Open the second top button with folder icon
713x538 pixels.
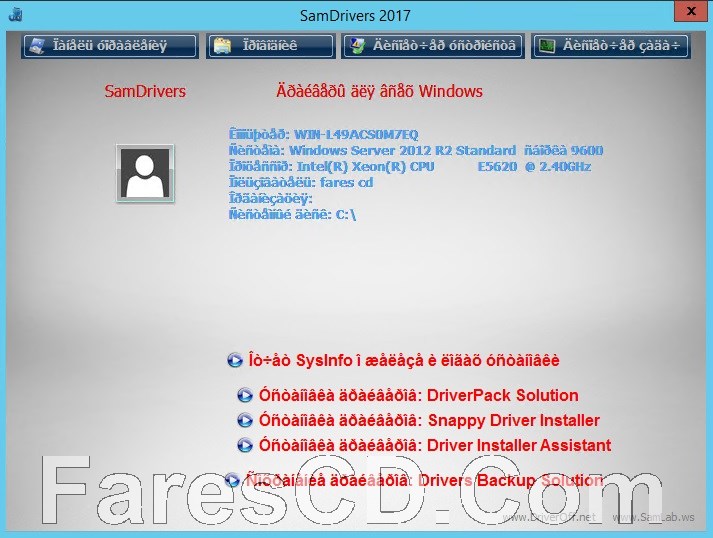point(271,46)
